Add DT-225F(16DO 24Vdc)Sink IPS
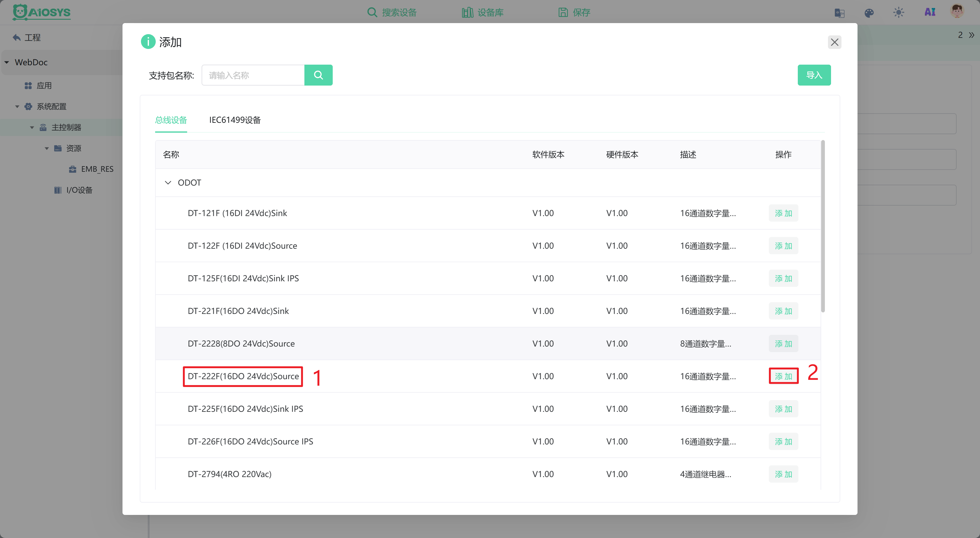 [x=783, y=409]
